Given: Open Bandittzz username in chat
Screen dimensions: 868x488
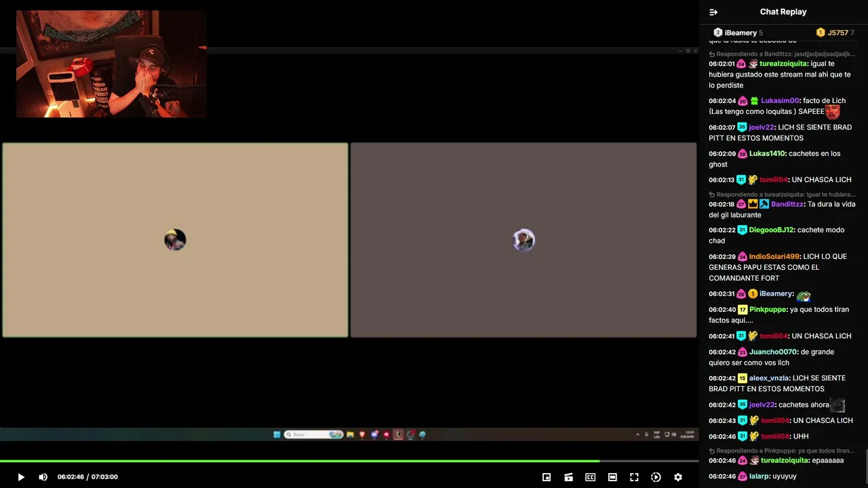Looking at the screenshot, I should click(787, 204).
